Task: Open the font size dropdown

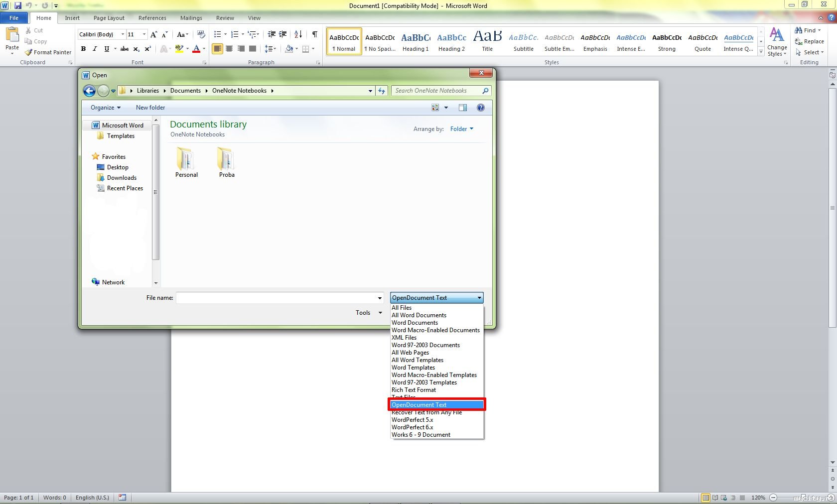Action: tap(144, 34)
